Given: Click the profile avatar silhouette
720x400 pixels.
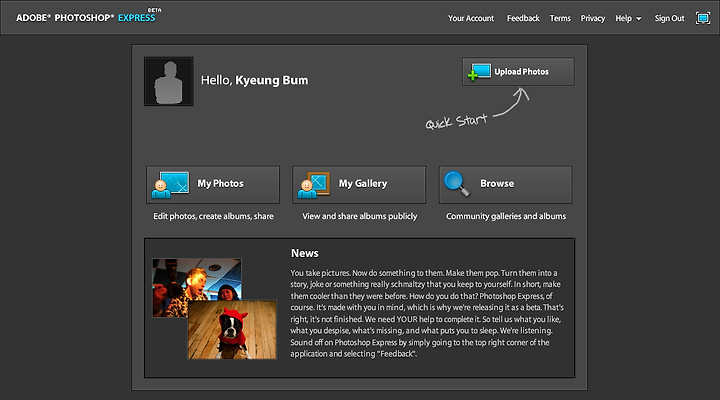Looking at the screenshot, I should coord(169,81).
